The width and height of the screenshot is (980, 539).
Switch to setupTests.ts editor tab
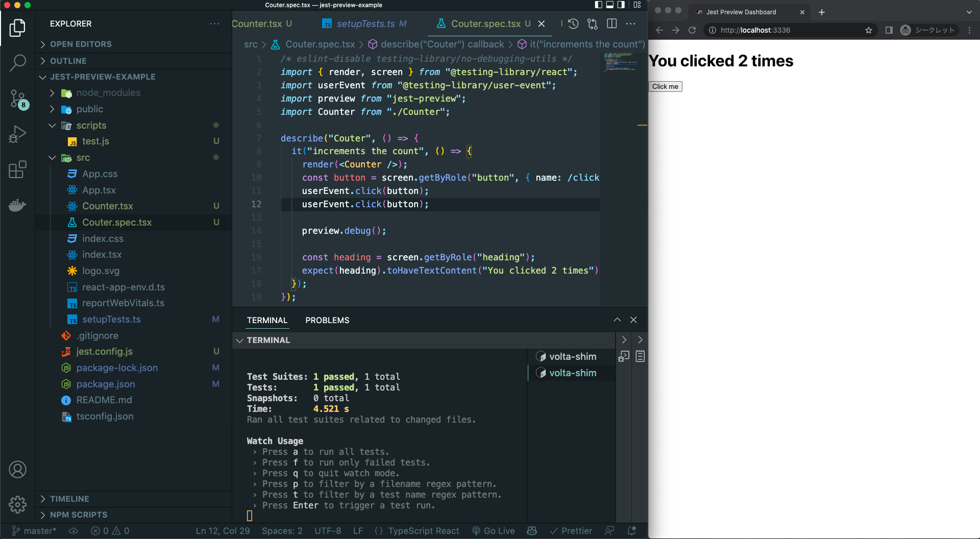(x=364, y=23)
